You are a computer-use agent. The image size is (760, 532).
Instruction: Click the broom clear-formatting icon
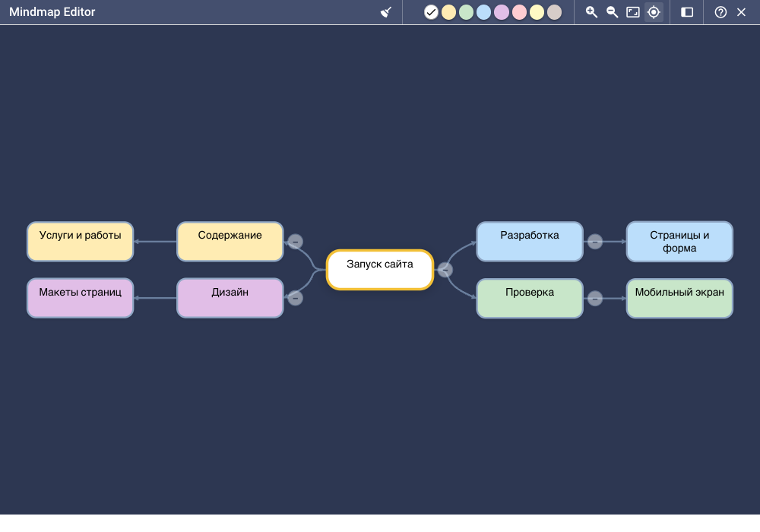click(x=386, y=12)
